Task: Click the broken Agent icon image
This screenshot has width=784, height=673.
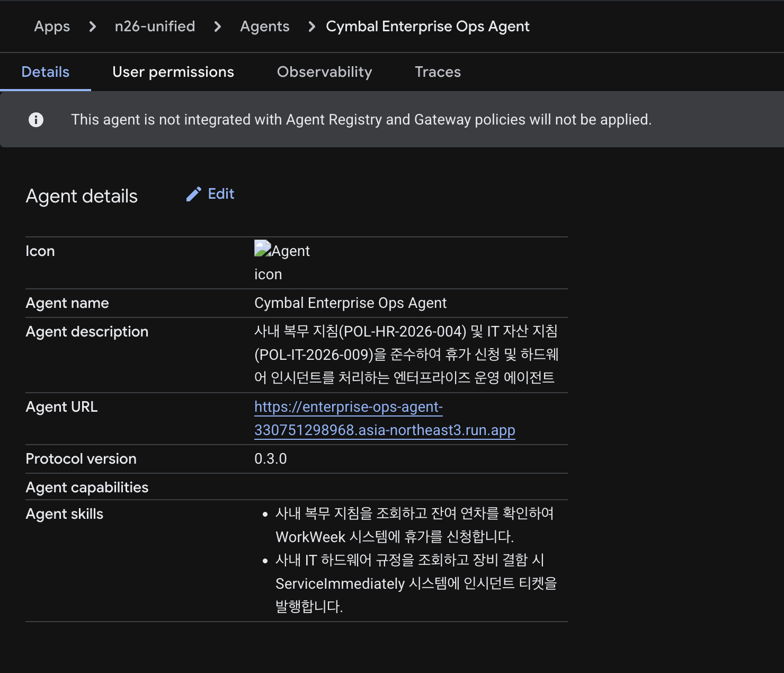Action: coord(263,249)
